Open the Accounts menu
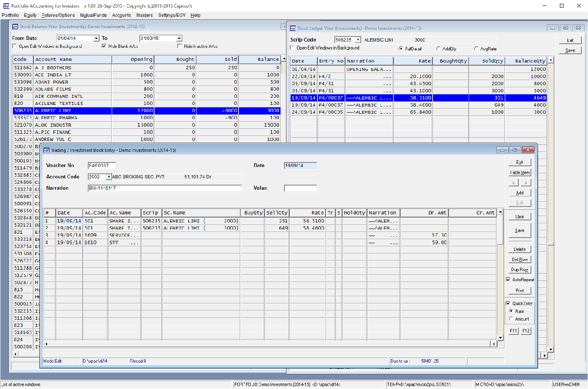This screenshot has height=389, width=588. (x=121, y=15)
